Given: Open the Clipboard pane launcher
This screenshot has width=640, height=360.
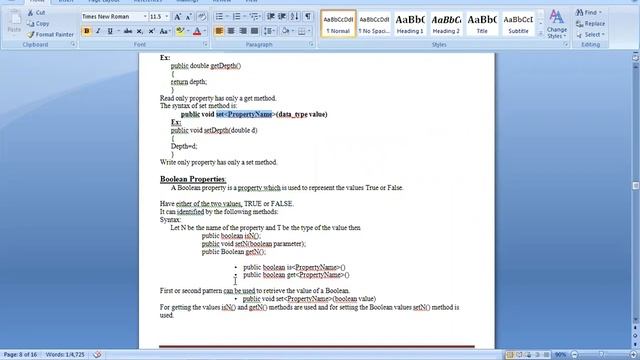Looking at the screenshot, I should pyautogui.click(x=73, y=44).
